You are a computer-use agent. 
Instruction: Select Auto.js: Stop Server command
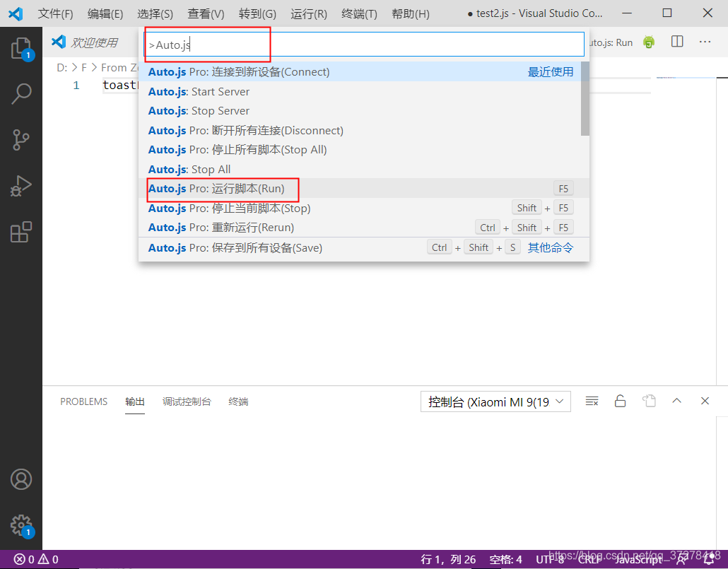pyautogui.click(x=360, y=110)
